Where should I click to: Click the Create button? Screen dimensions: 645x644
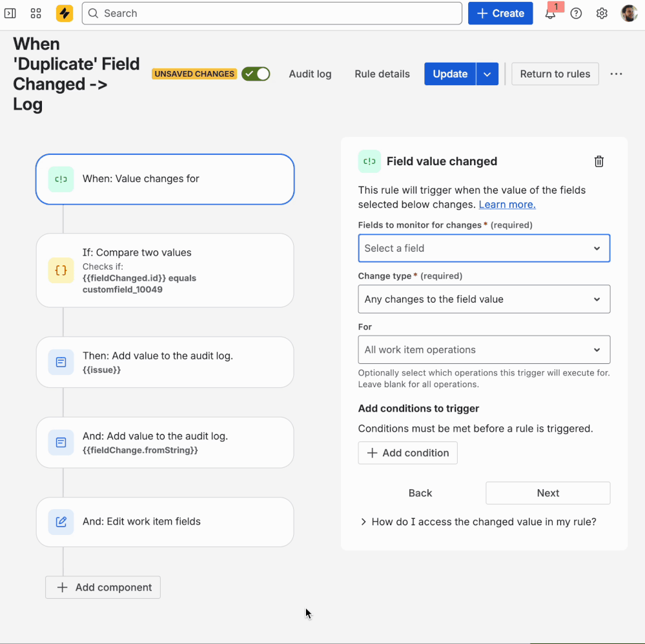pos(500,13)
